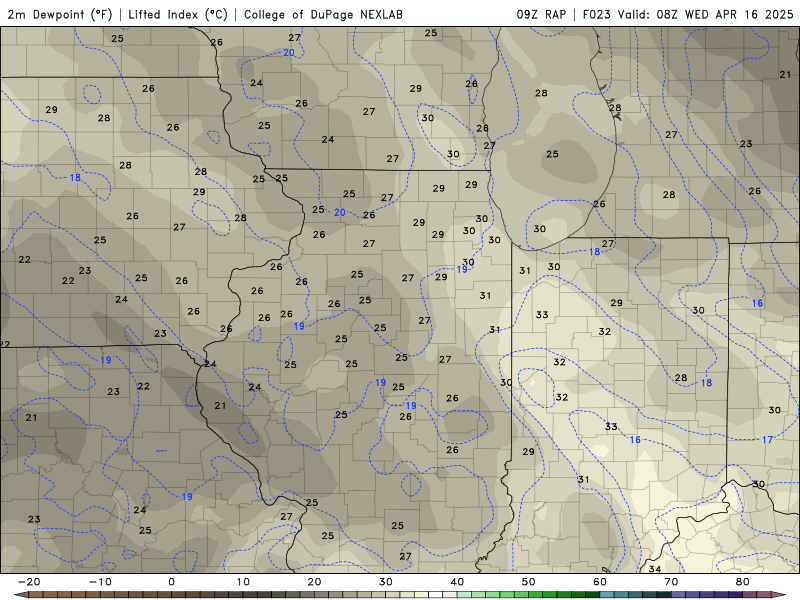Click the "-10" color scale label
The image size is (800, 600).
[100, 582]
